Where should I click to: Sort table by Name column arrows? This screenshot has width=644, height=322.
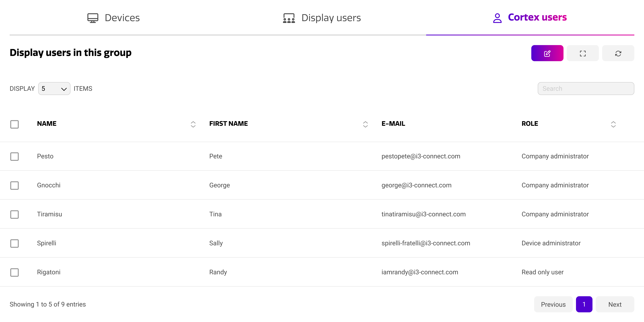(x=193, y=124)
